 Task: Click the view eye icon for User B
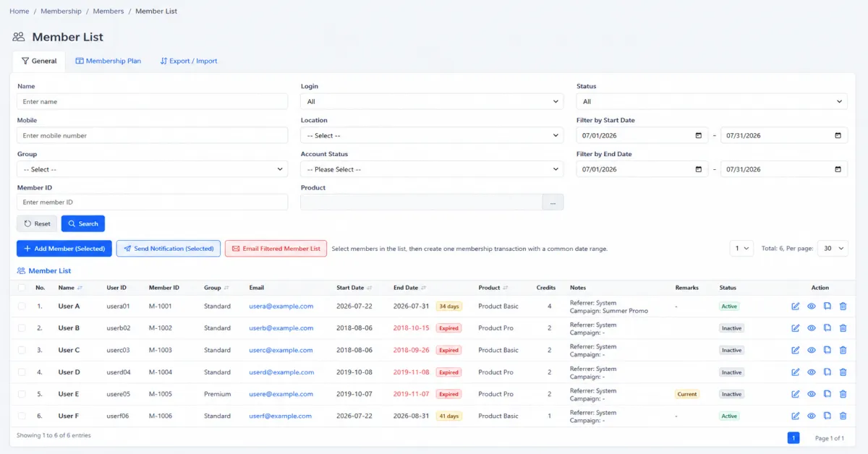(812, 328)
